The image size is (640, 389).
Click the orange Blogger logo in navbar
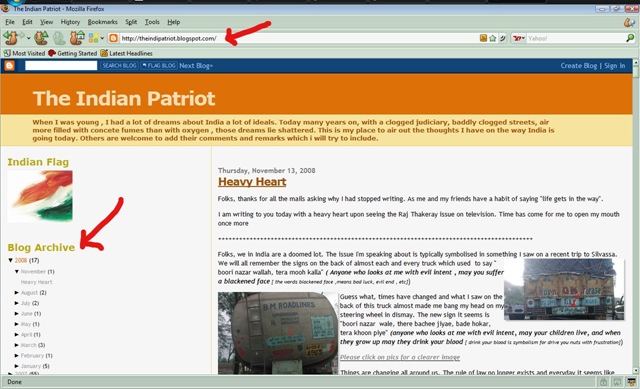point(9,65)
